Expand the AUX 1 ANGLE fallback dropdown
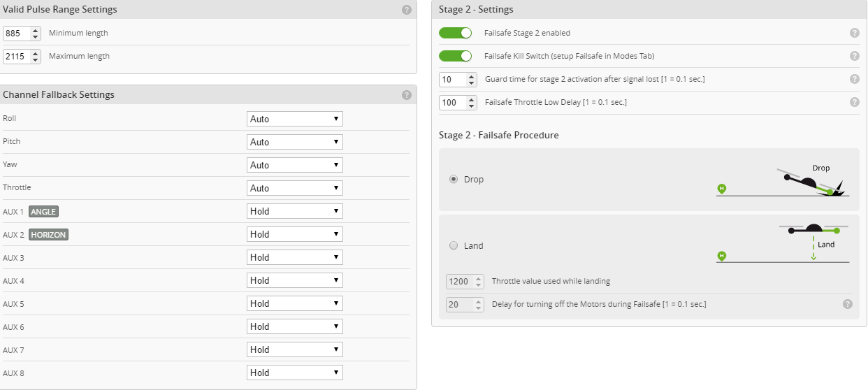Viewport: 868px width, 390px height. (x=295, y=211)
